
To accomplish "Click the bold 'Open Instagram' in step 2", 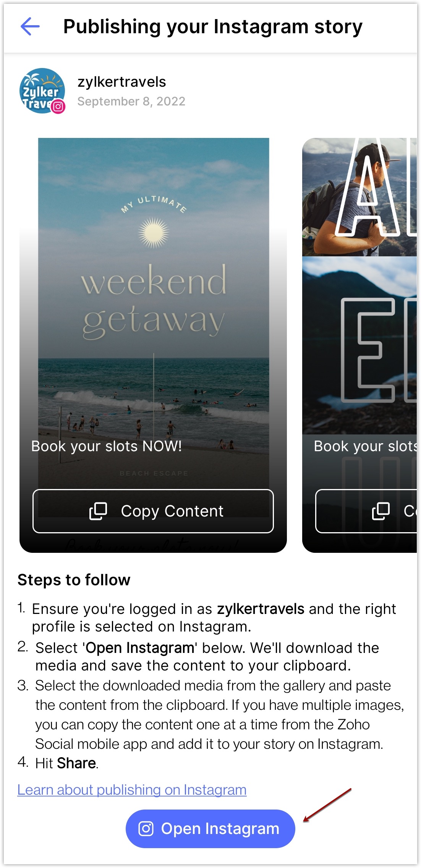I will 140,648.
